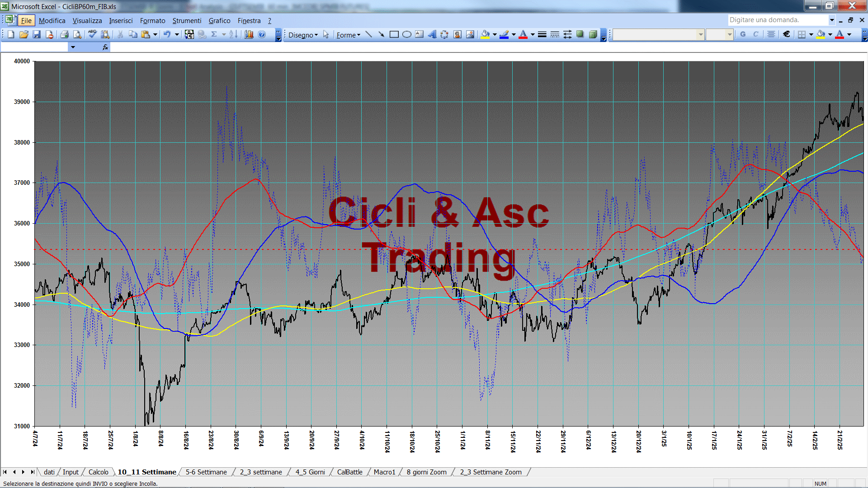Click the Paste clipboard icon

click(146, 34)
